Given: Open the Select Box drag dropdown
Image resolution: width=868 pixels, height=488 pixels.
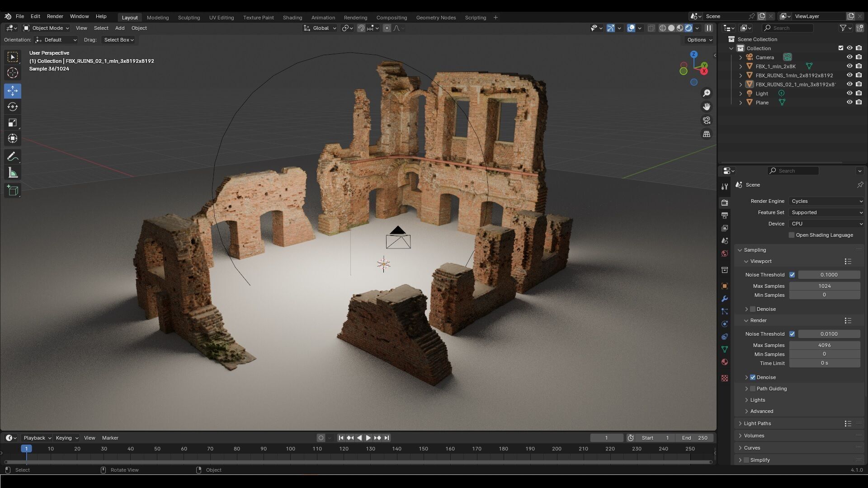Looking at the screenshot, I should pos(118,40).
